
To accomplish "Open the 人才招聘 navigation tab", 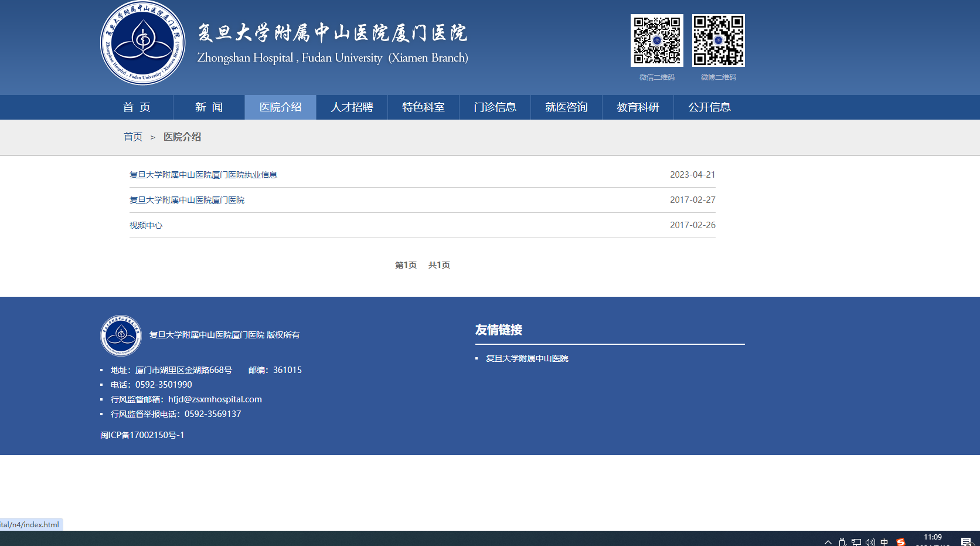I will point(352,107).
